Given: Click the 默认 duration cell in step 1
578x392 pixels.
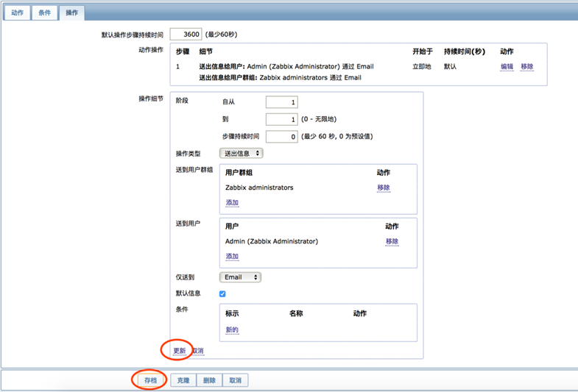Looking at the screenshot, I should pyautogui.click(x=450, y=67).
